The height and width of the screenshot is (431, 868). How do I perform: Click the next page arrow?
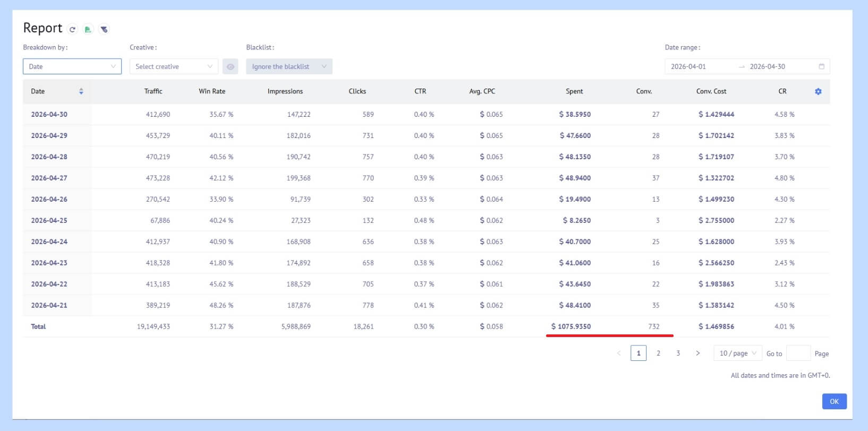[x=697, y=353]
